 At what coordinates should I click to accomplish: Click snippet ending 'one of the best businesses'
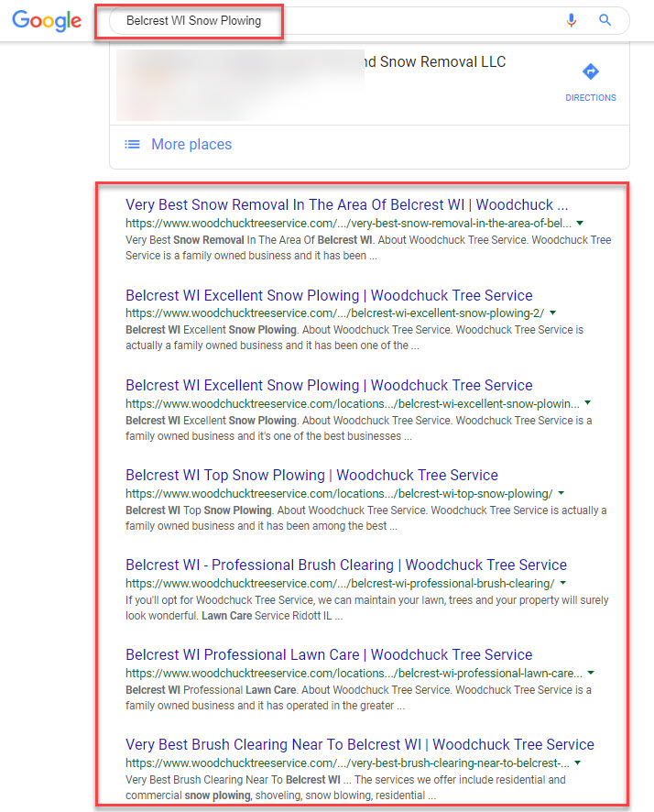click(358, 428)
